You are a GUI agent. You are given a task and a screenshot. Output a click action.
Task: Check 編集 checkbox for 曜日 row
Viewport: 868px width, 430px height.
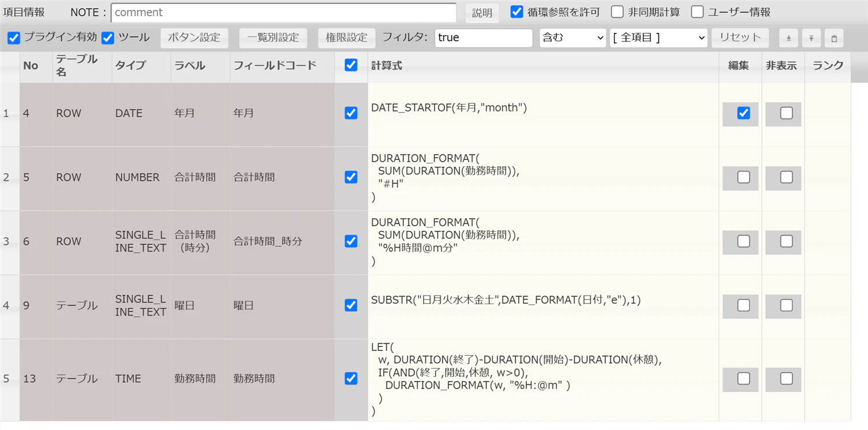[x=743, y=305]
